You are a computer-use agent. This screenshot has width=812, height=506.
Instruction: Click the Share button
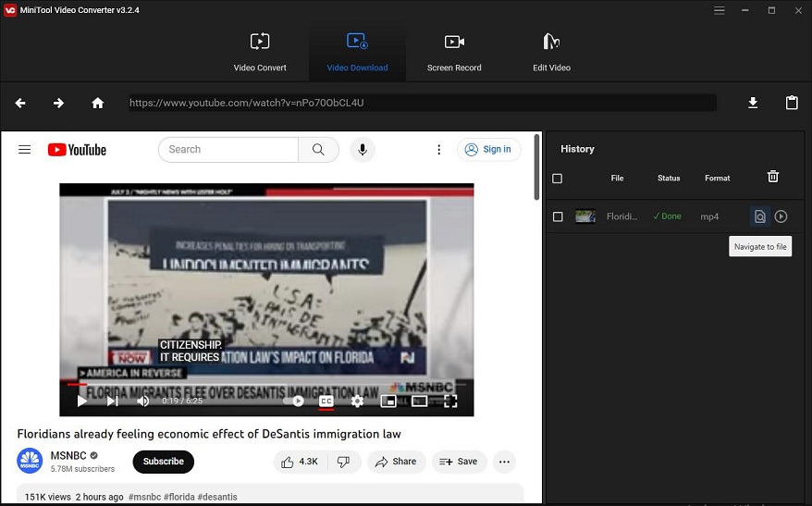(397, 462)
